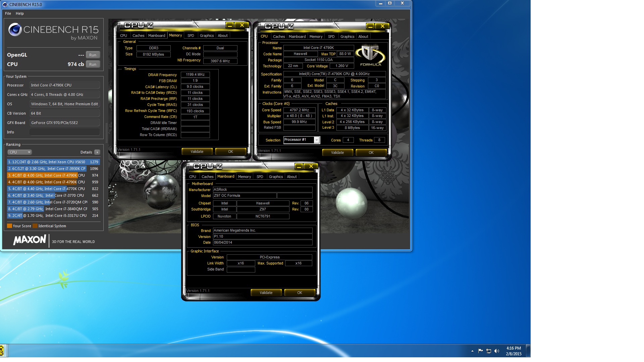Run the CPU benchmark

(93, 64)
